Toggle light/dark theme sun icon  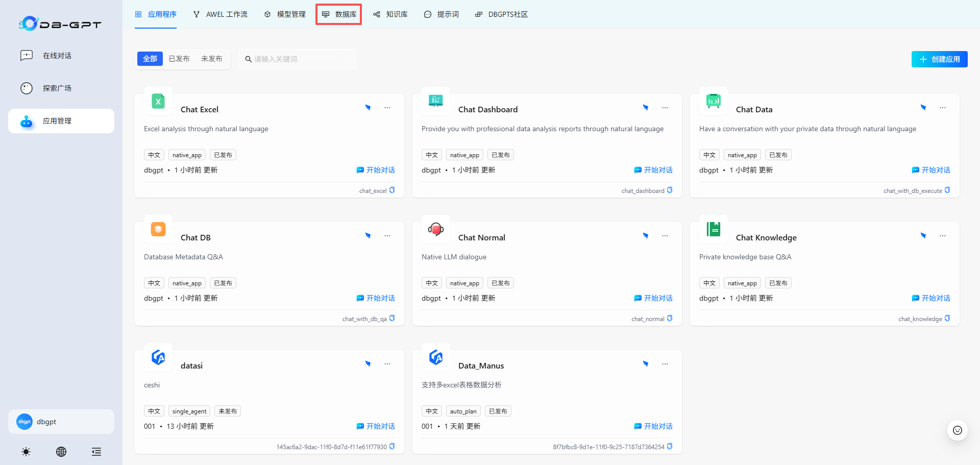click(26, 452)
